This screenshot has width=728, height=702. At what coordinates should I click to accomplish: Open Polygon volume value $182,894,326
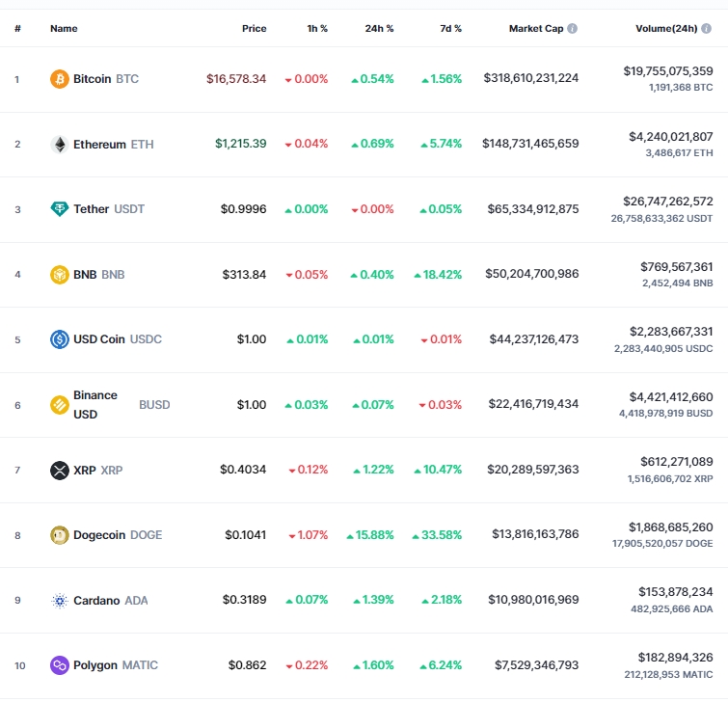(x=675, y=658)
